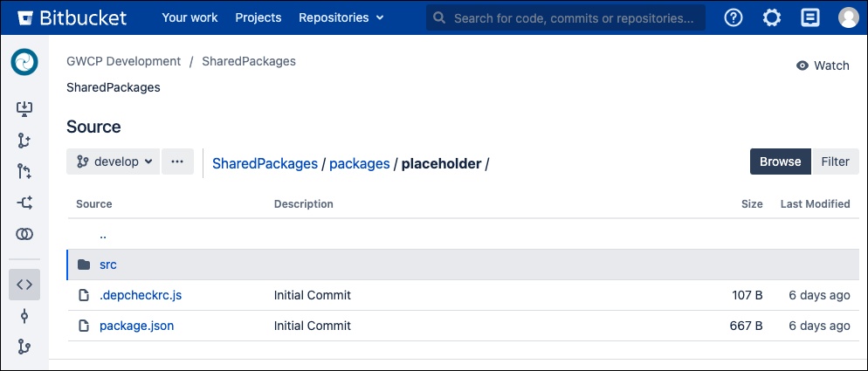This screenshot has height=371, width=868.
Task: Click '6 days ago' in .depcheckrc.js row
Action: [x=819, y=295]
